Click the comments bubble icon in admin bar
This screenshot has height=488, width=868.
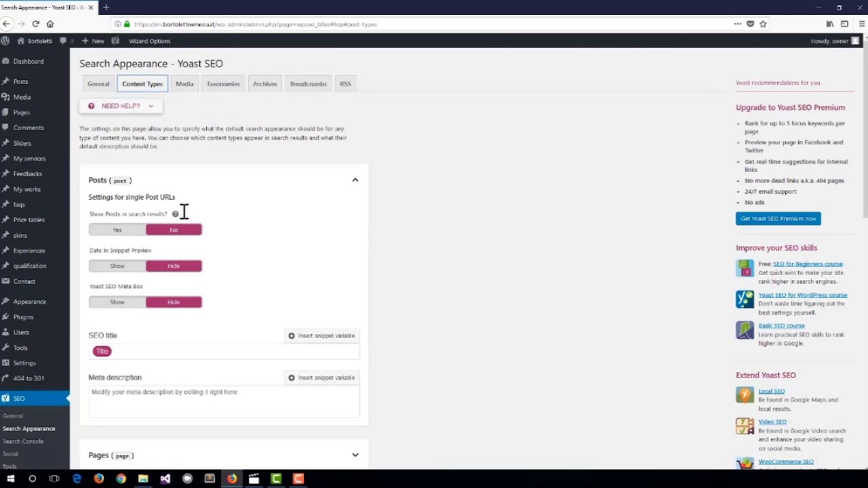tap(63, 41)
